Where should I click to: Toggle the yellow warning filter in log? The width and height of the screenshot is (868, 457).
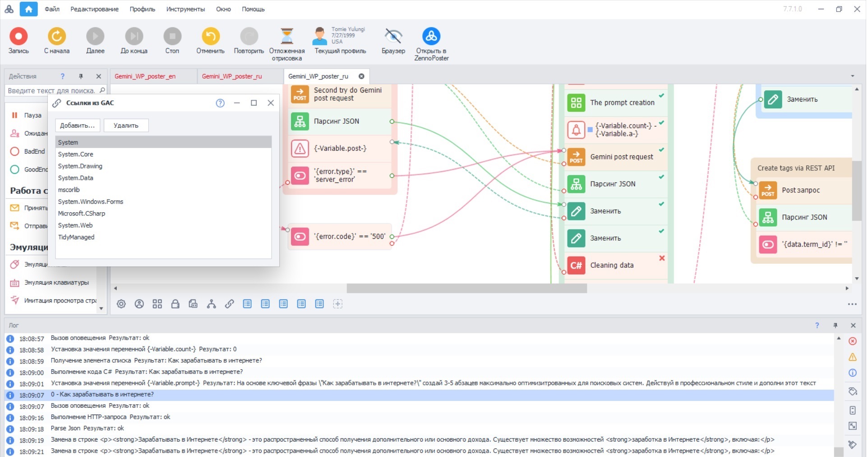pos(853,357)
